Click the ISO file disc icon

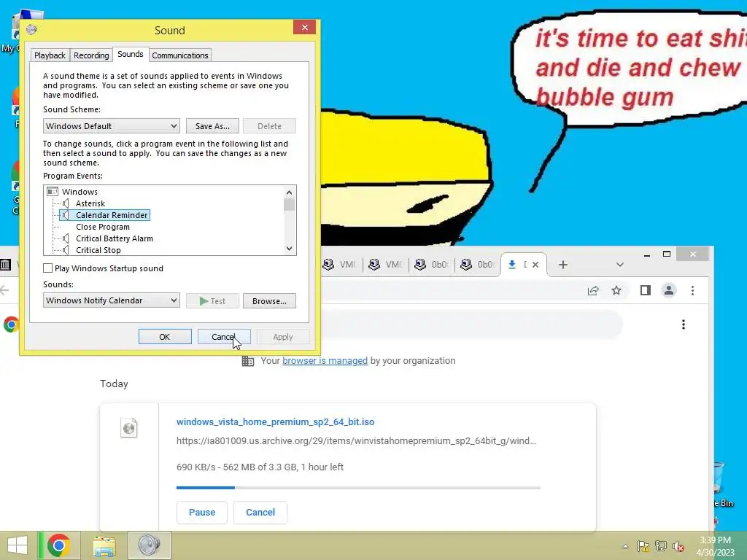coord(128,427)
